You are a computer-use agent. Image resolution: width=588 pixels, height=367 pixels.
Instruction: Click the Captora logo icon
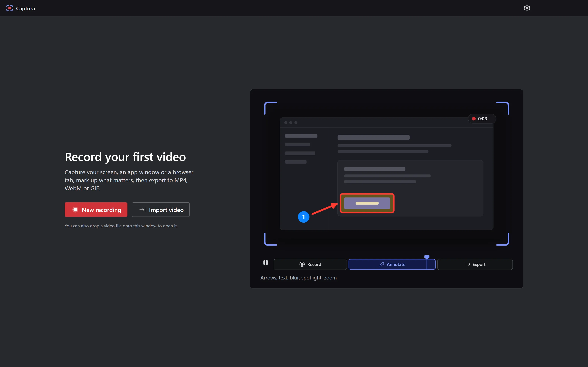(x=10, y=8)
